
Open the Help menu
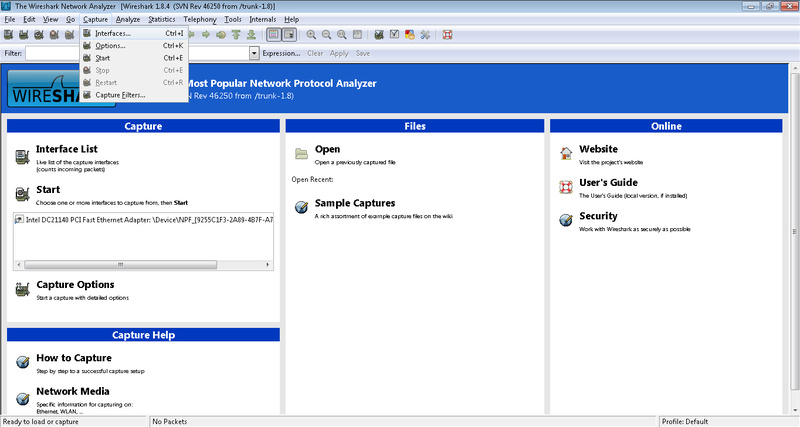point(291,19)
